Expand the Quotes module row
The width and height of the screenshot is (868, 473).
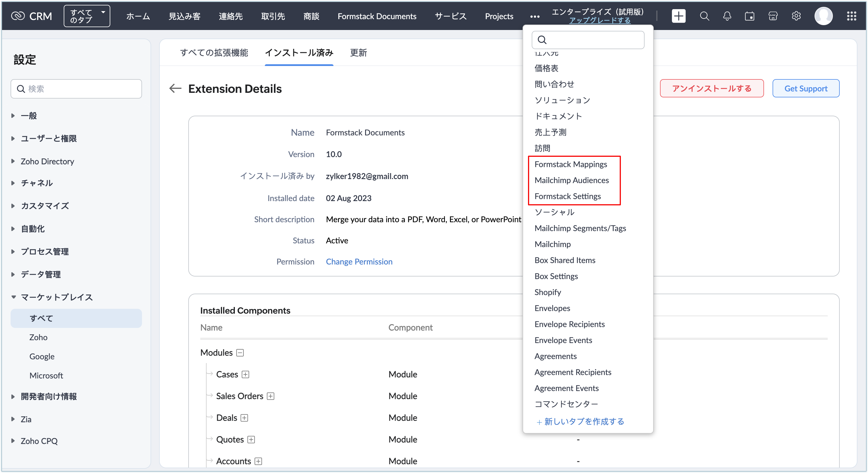click(251, 440)
